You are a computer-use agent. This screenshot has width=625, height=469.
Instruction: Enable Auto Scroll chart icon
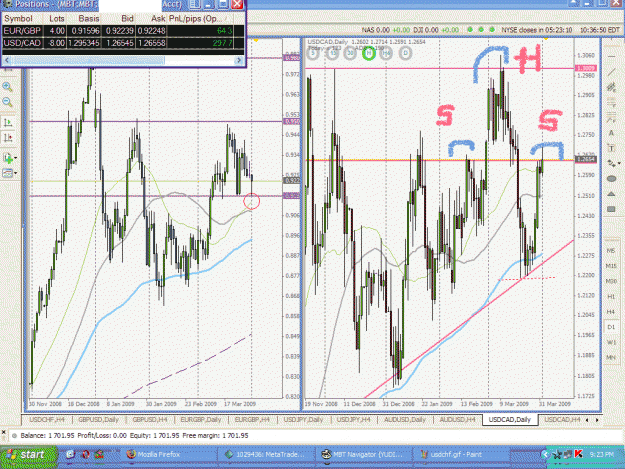pyautogui.click(x=8, y=122)
